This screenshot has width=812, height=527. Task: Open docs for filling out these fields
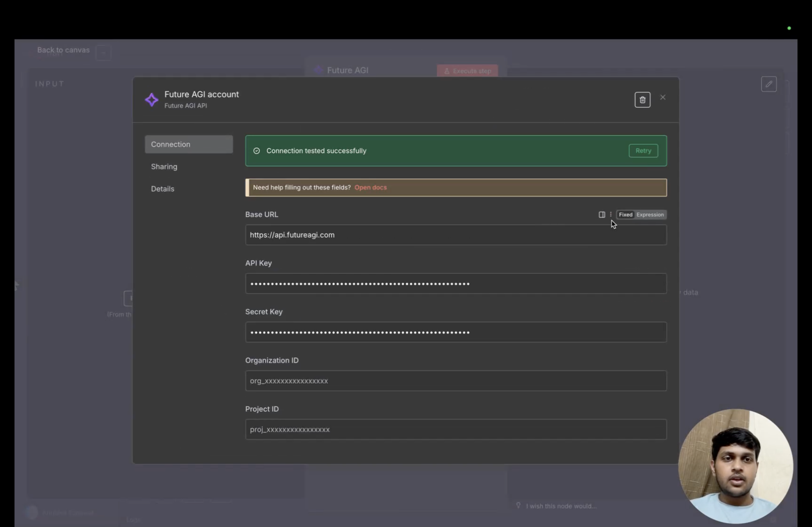pos(370,188)
